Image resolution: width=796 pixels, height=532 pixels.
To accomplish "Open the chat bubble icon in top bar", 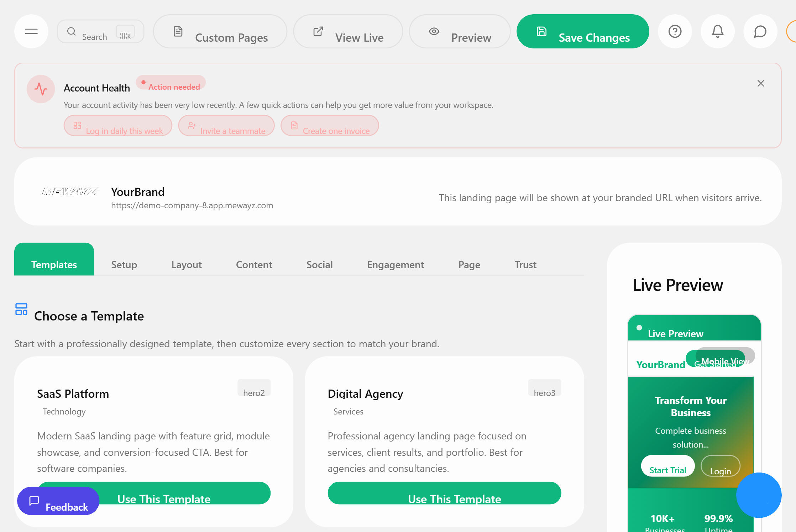I will pos(760,31).
